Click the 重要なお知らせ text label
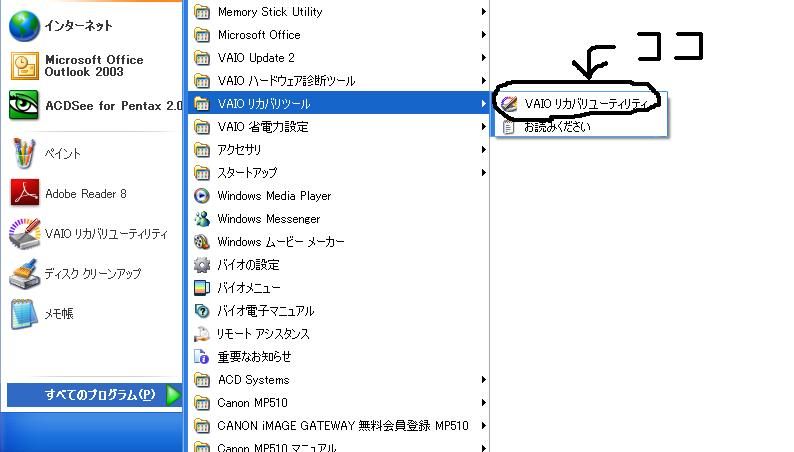Image resolution: width=794 pixels, height=452 pixels. (x=254, y=357)
